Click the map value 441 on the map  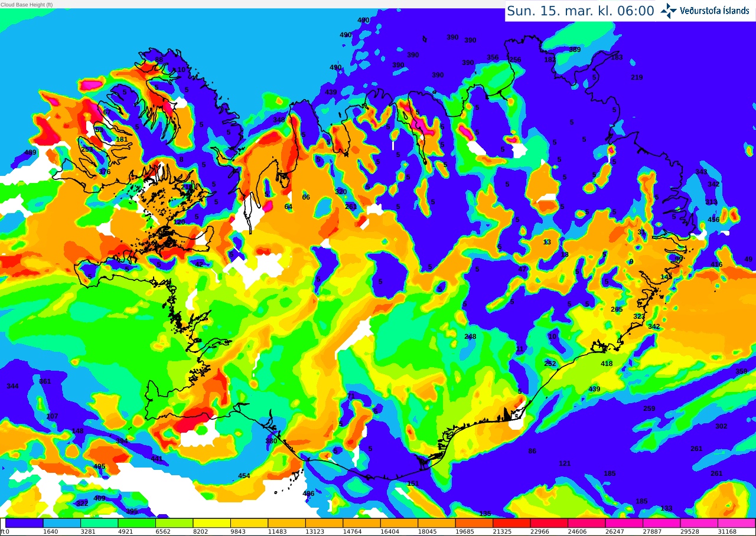pyautogui.click(x=157, y=459)
